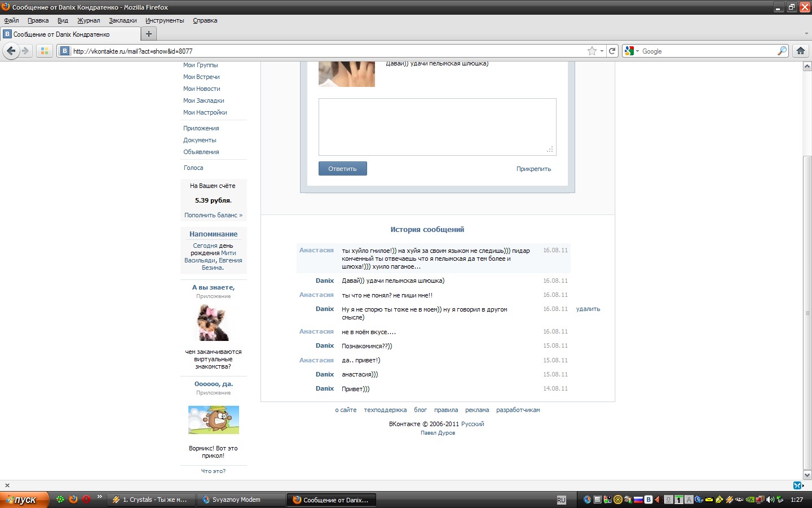This screenshot has width=812, height=508.
Task: Click the Пополнить баланс link
Action: 213,215
